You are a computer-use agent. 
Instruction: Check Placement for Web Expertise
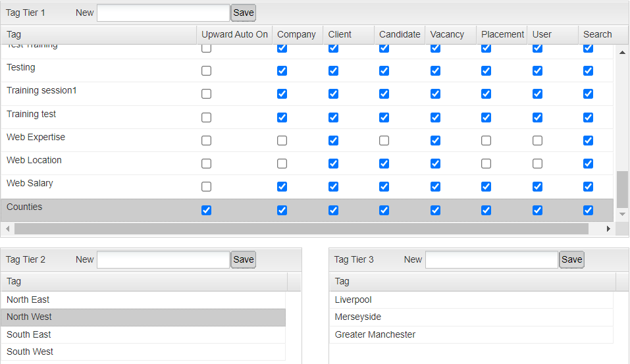486,140
